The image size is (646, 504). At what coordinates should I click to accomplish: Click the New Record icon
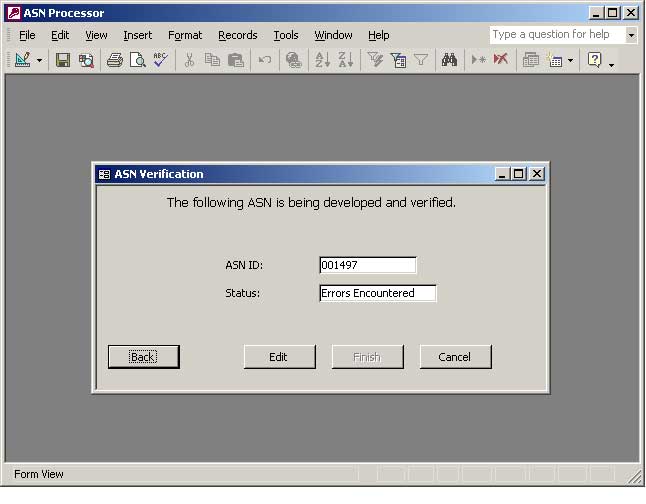(478, 60)
